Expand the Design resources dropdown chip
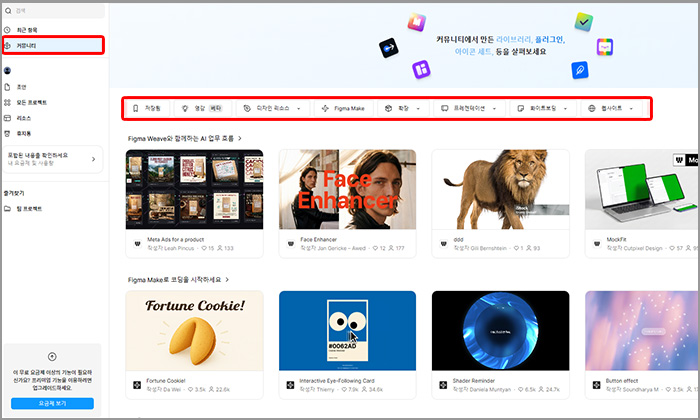Image resolution: width=700 pixels, height=420 pixels. (x=272, y=108)
